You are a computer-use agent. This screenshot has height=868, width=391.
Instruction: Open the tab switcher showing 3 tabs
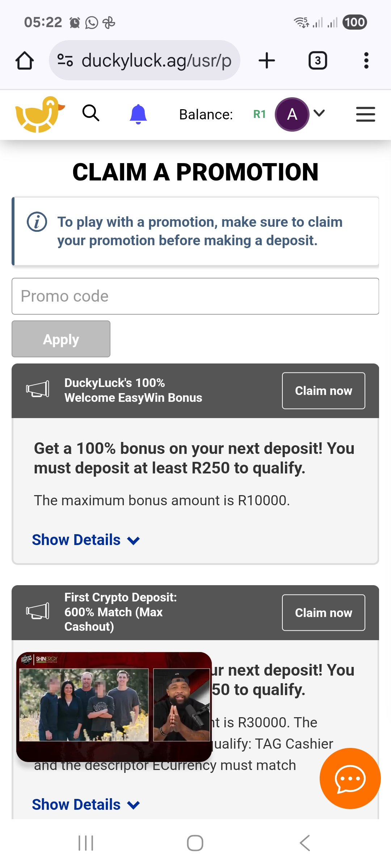318,60
